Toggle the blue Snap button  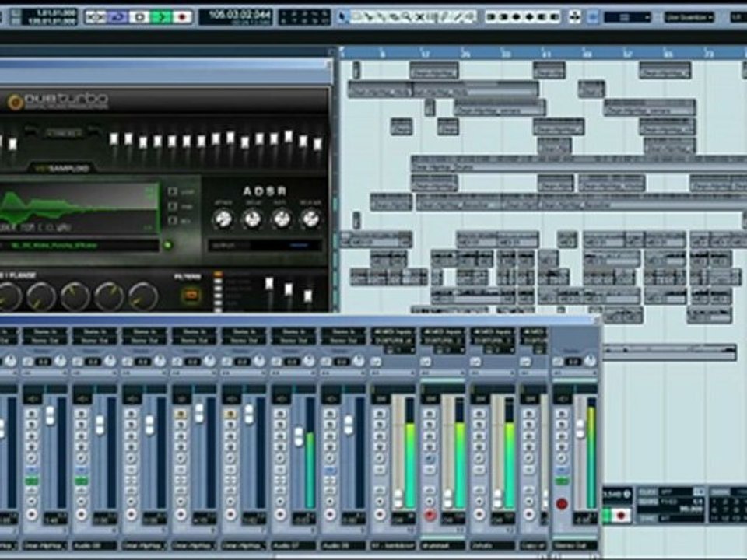592,17
